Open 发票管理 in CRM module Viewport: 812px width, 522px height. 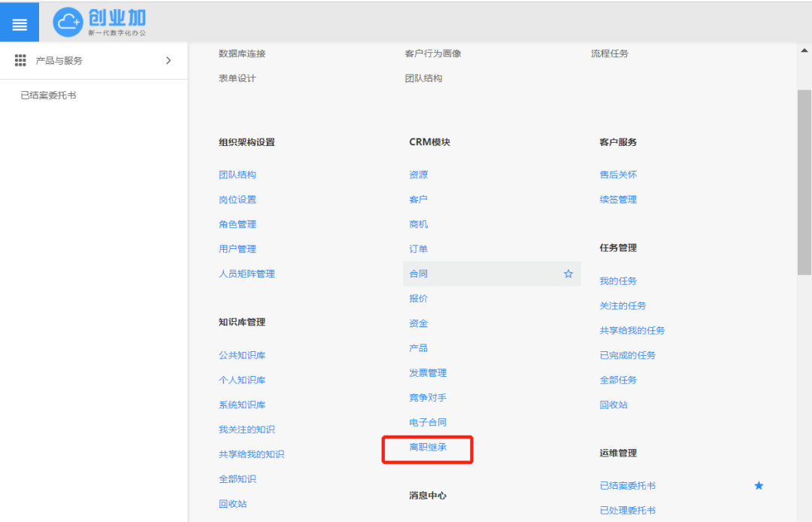pos(428,373)
